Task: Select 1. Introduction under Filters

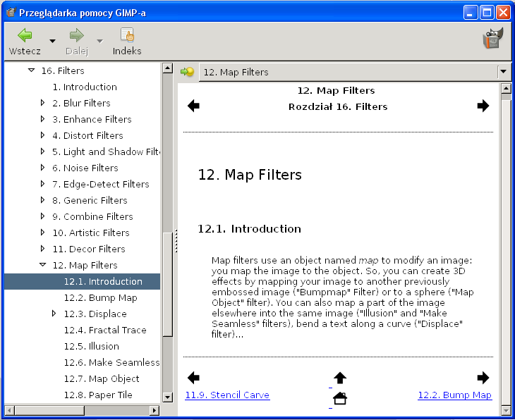Action: pyautogui.click(x=85, y=87)
